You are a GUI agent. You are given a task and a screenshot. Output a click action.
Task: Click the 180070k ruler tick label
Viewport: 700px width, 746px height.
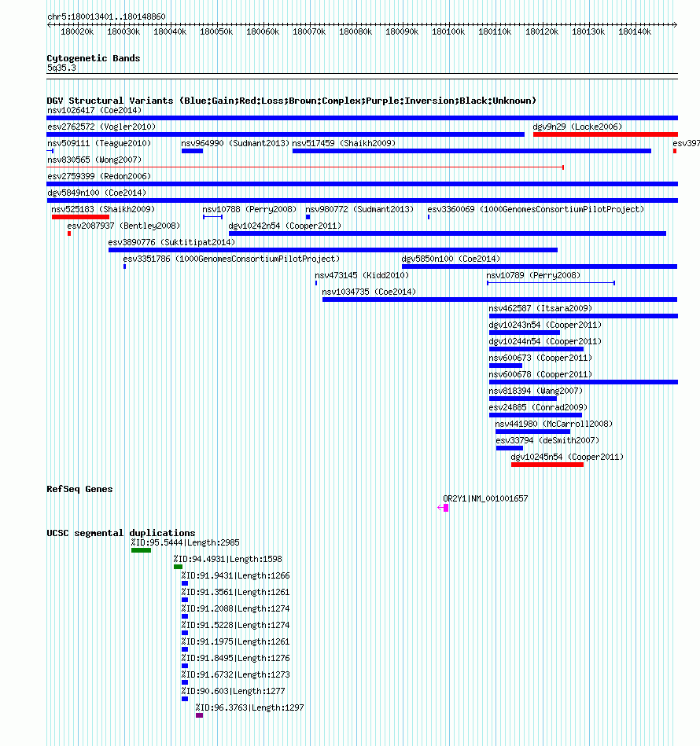point(309,32)
